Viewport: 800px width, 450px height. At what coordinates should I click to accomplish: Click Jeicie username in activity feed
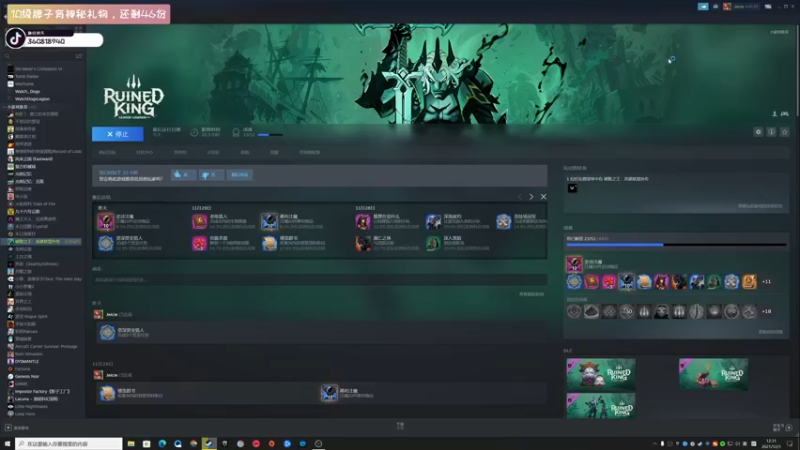(111, 315)
